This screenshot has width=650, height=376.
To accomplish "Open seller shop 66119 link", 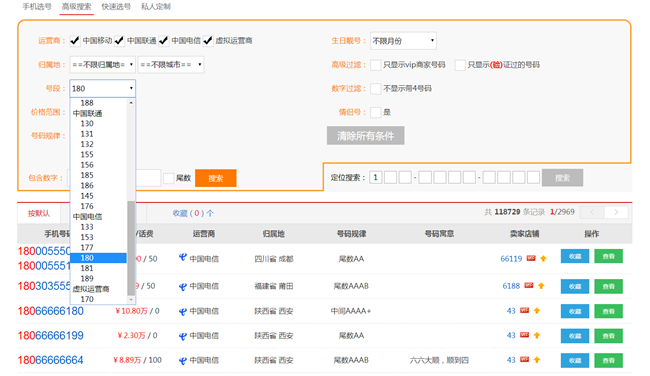I will pyautogui.click(x=511, y=259).
